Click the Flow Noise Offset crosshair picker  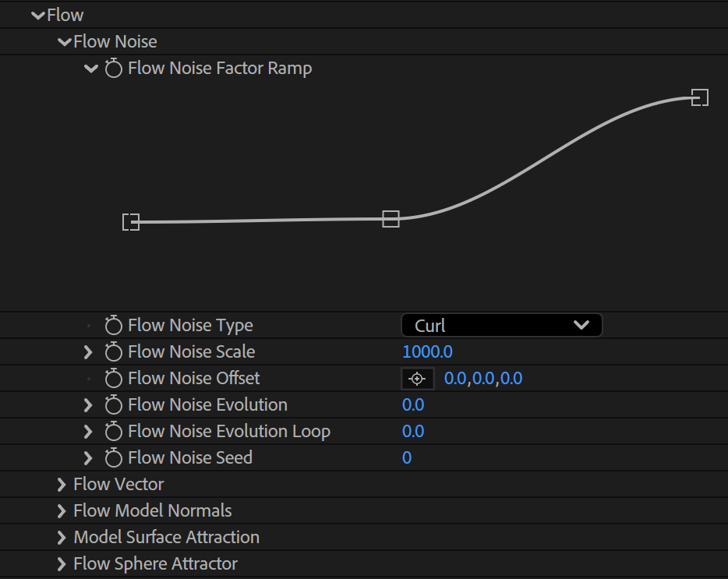coord(417,379)
